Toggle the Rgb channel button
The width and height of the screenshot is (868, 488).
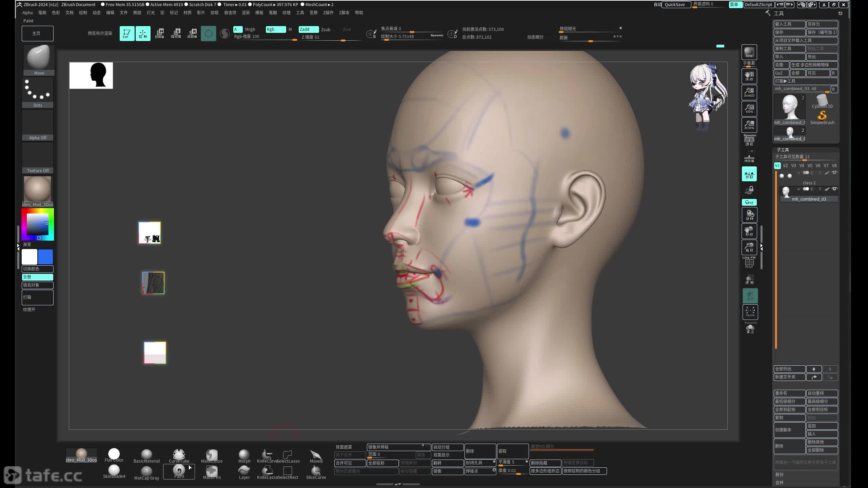276,29
